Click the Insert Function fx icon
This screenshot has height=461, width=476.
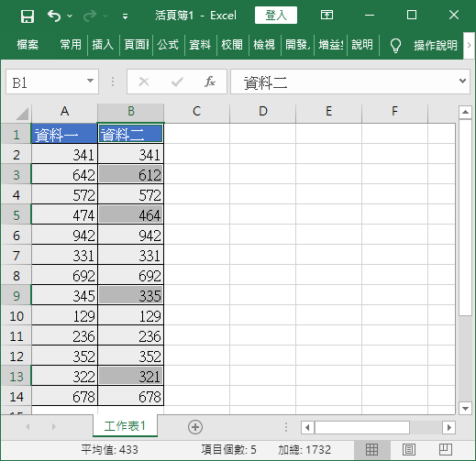point(210,82)
